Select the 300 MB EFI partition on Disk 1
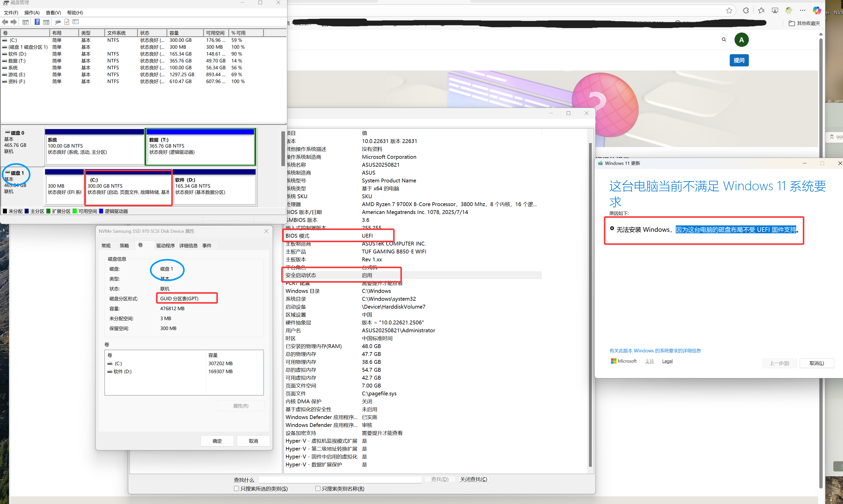Screen dimensions: 843x504 (64, 187)
